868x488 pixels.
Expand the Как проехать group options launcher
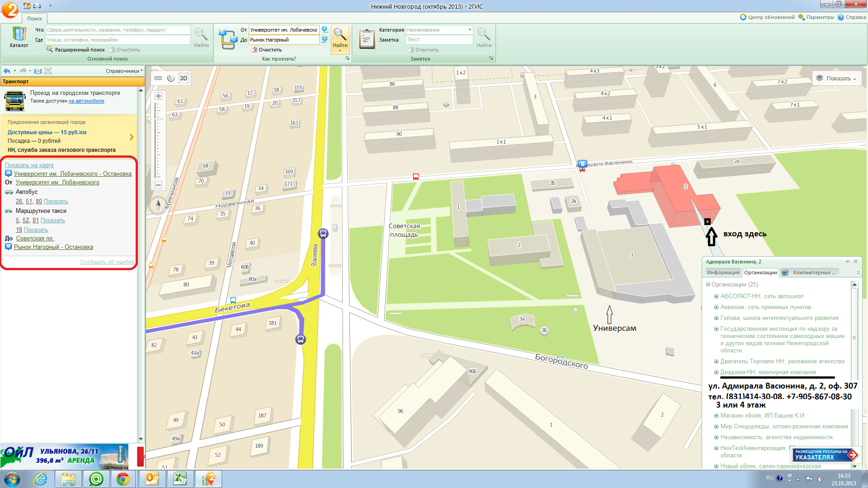coord(348,59)
